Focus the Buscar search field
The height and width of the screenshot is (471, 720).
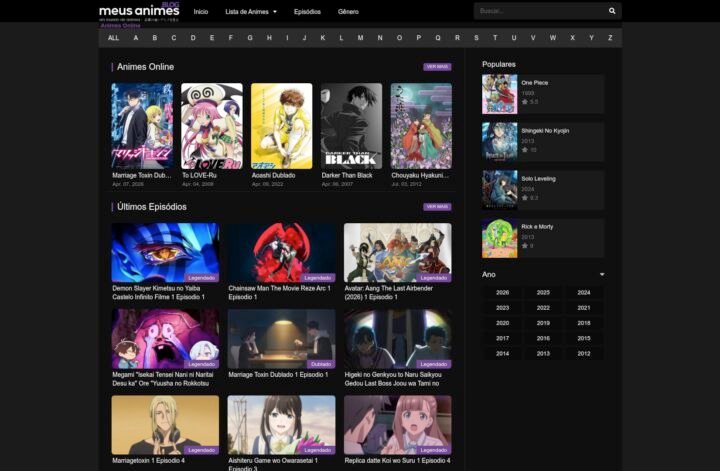coord(538,11)
